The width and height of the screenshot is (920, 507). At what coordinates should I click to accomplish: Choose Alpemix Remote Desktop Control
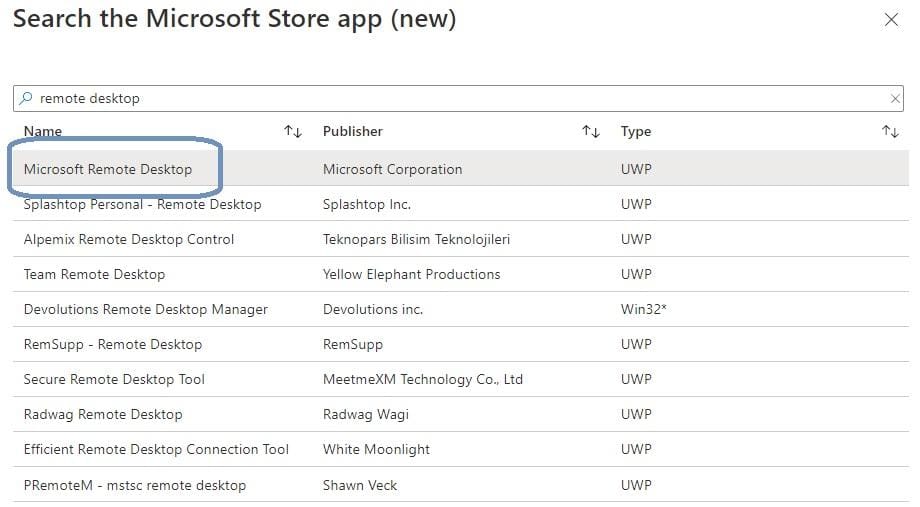click(129, 239)
